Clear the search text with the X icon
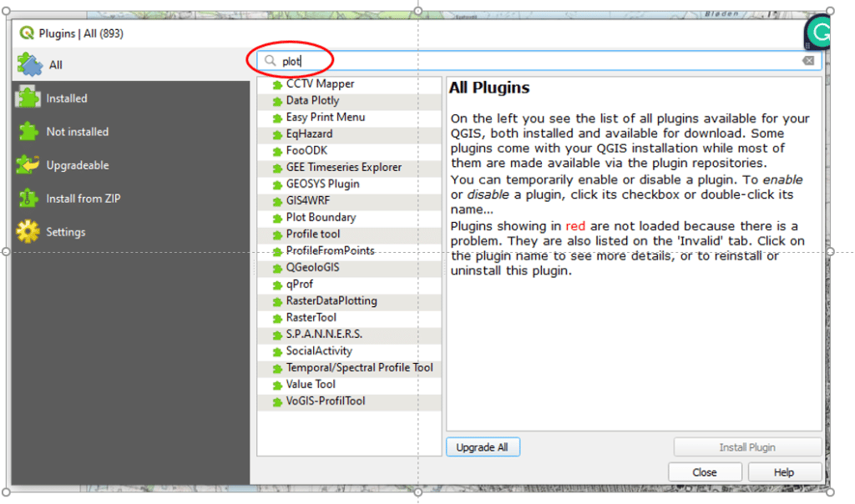855x504 pixels. point(808,60)
